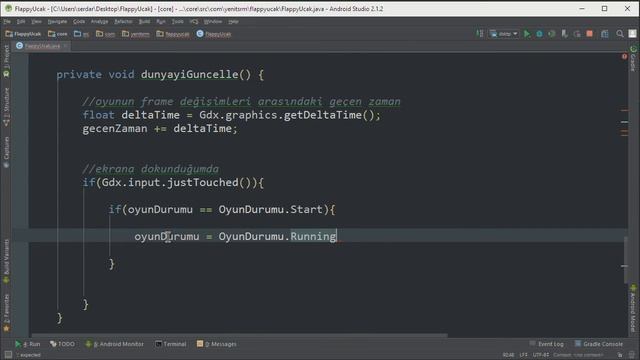Open the Terminal tool window

pos(171,344)
